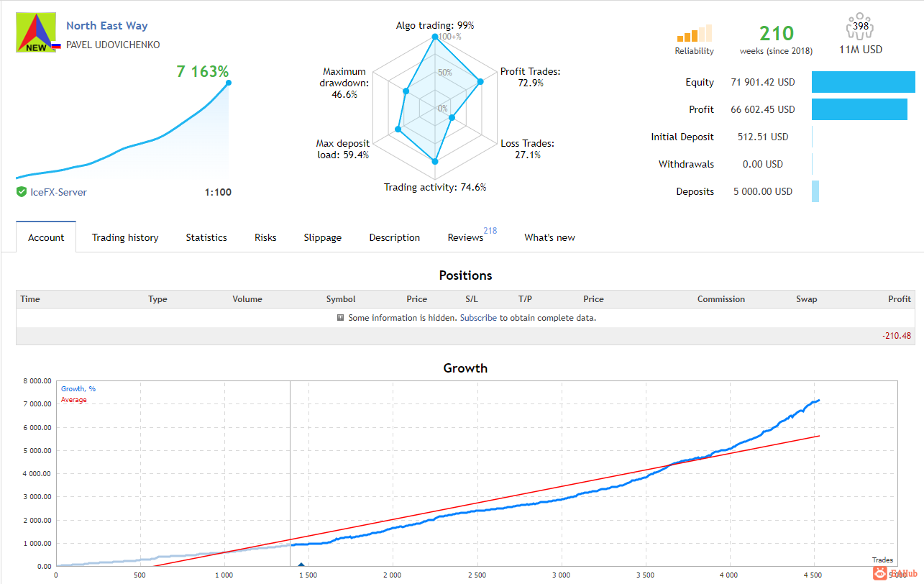
Task: Click the 7 163% growth value
Action: coord(203,72)
